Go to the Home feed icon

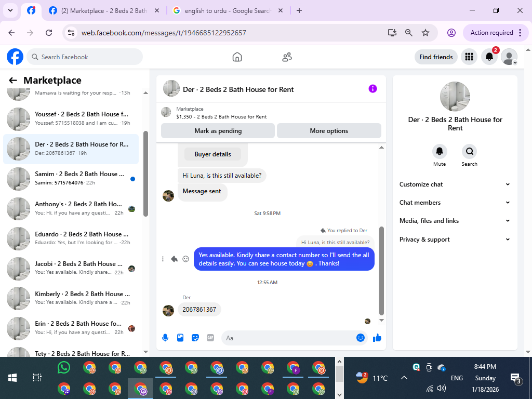237,57
